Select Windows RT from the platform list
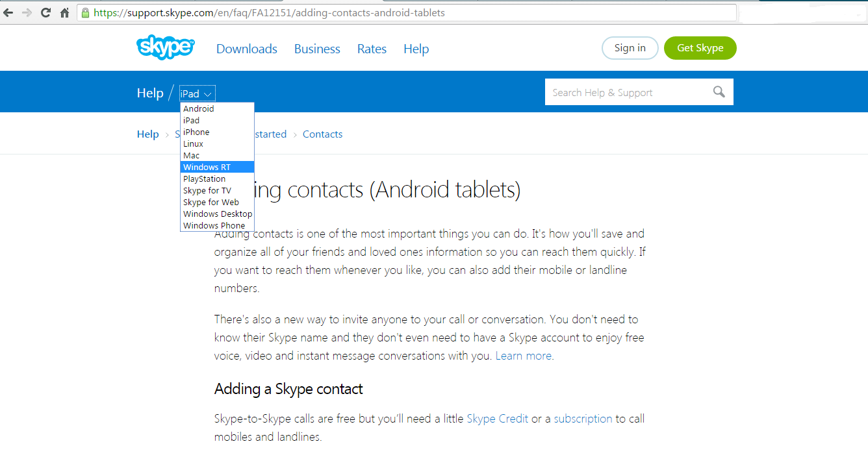The width and height of the screenshot is (868, 457). click(x=217, y=167)
